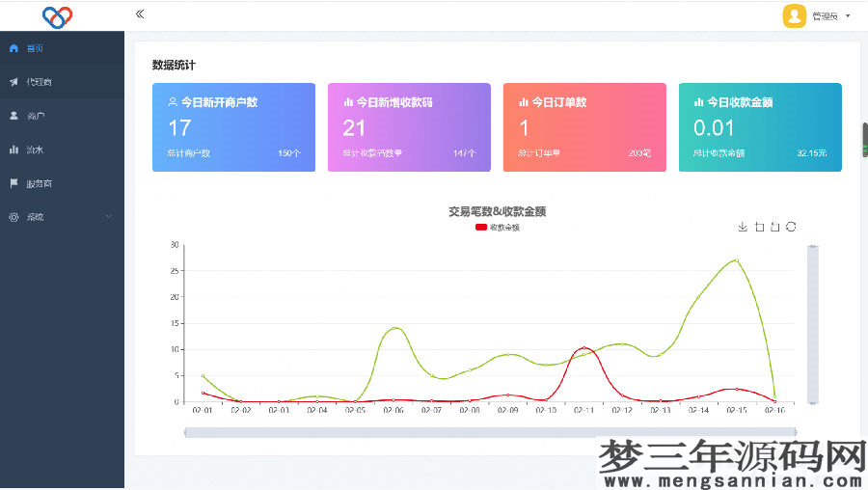Click the gear 系统 sidebar icon
Viewport: 868px width, 490px height.
[14, 217]
